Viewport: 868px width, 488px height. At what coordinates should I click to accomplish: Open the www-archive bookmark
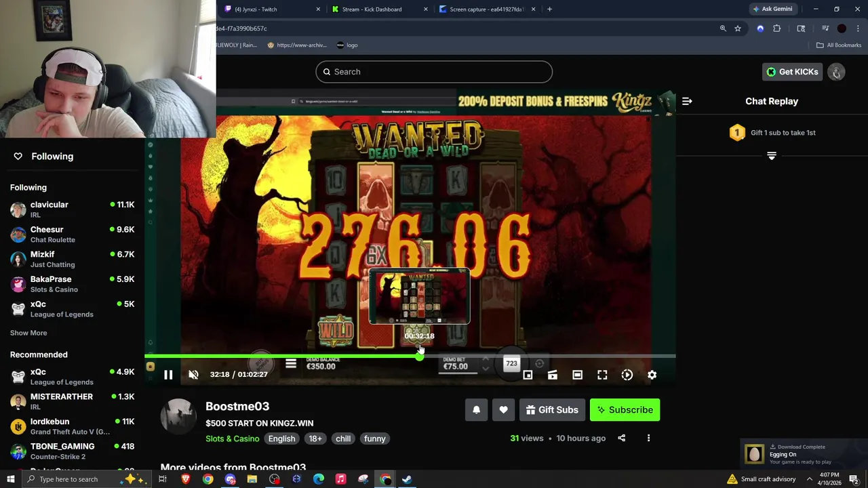pyautogui.click(x=297, y=45)
